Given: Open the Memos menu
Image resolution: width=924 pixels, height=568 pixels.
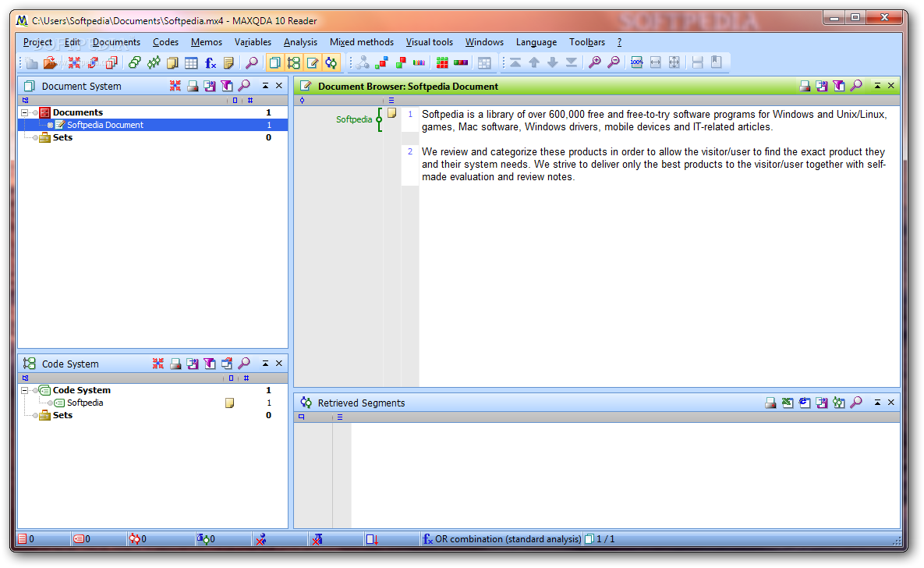Looking at the screenshot, I should (x=207, y=42).
